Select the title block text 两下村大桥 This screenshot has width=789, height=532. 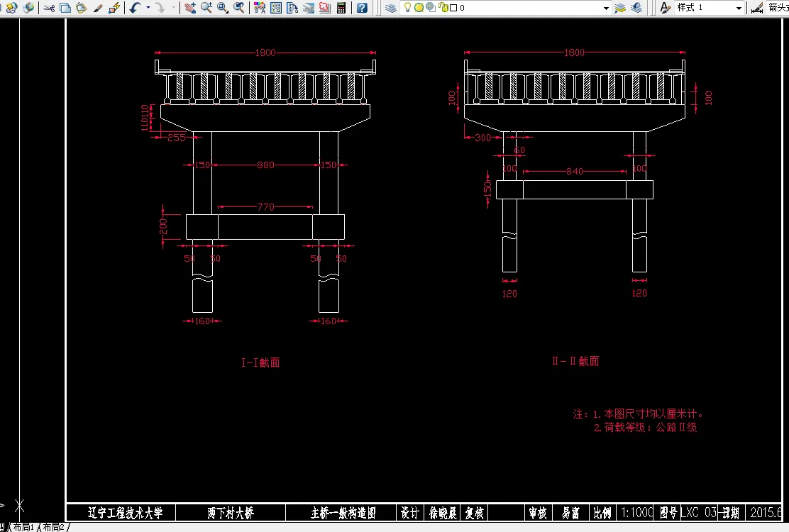(231, 513)
